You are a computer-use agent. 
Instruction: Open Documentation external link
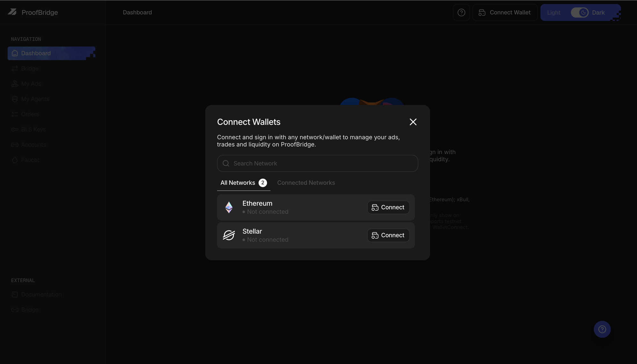point(51,295)
